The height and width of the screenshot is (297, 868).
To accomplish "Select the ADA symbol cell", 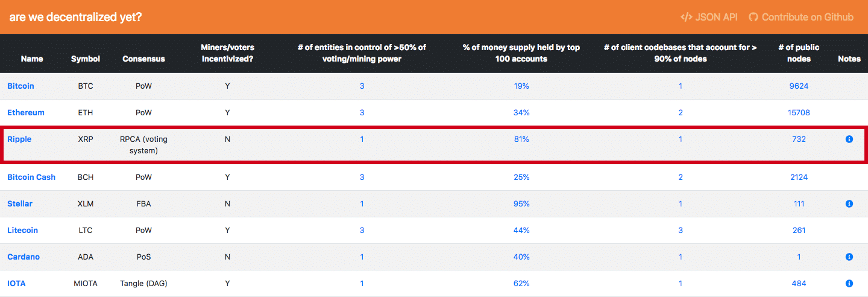I will pyautogui.click(x=86, y=257).
